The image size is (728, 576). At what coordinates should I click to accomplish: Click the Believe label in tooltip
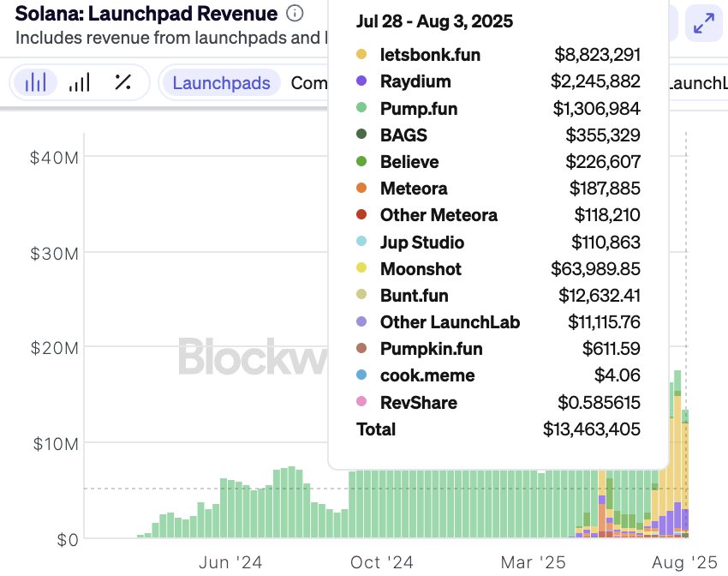pyautogui.click(x=409, y=162)
